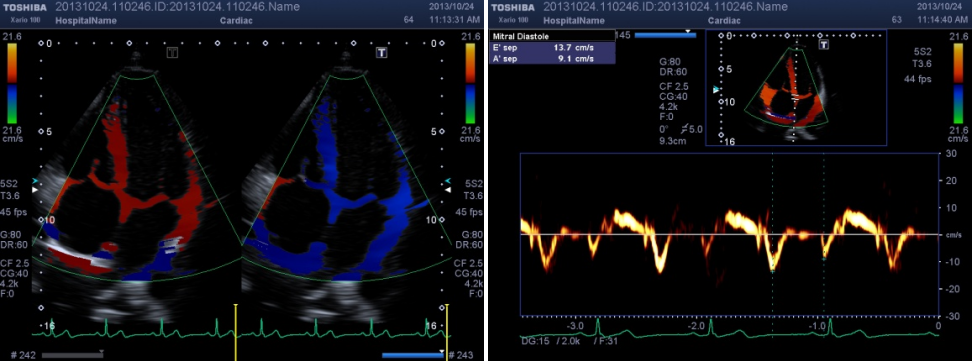Click the cyan focus arrow in the Doppler thumbnail
Image resolution: width=972 pixels, height=361 pixels.
pyautogui.click(x=716, y=90)
